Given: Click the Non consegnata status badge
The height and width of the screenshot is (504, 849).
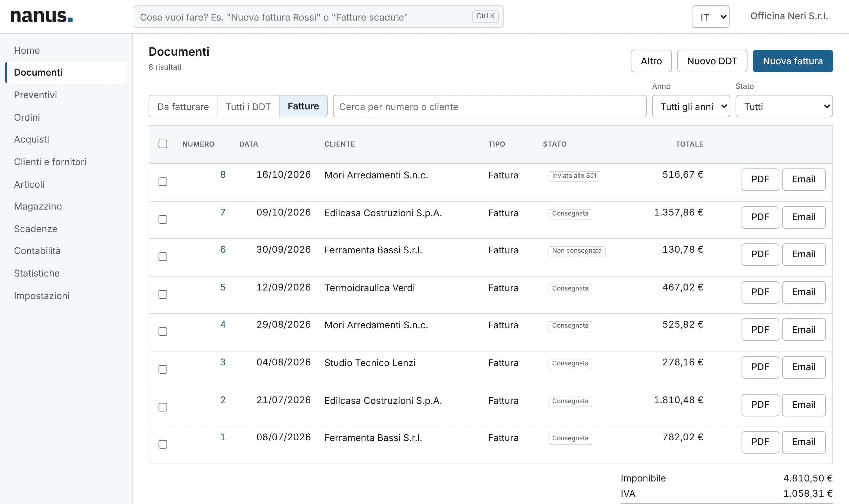Looking at the screenshot, I should pos(577,251).
